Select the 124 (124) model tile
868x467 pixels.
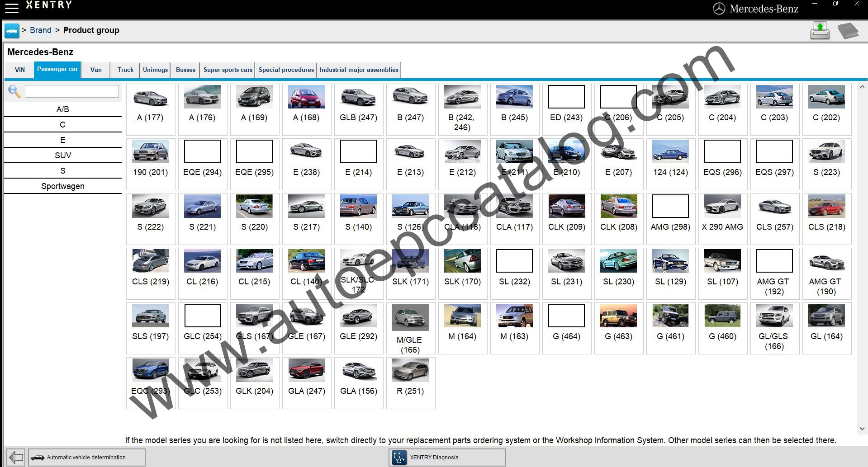pyautogui.click(x=671, y=164)
